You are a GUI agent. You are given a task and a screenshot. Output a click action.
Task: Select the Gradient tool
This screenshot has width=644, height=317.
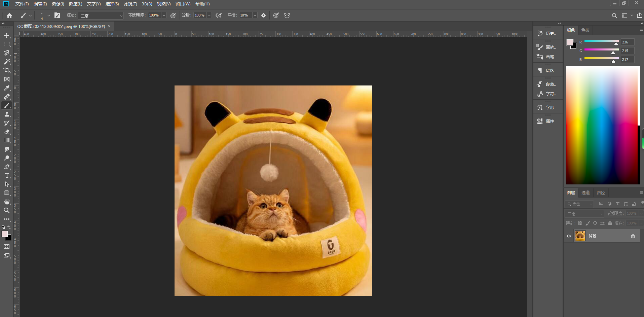click(7, 140)
